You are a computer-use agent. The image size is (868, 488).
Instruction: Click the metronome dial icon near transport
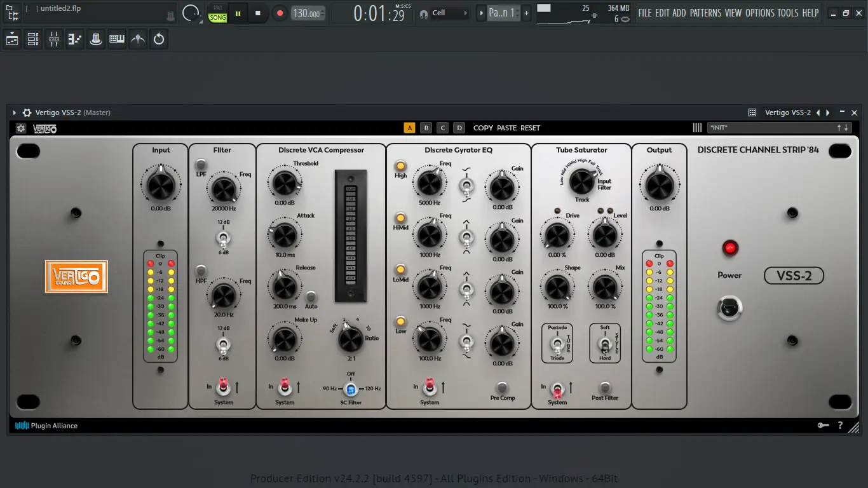click(x=191, y=13)
